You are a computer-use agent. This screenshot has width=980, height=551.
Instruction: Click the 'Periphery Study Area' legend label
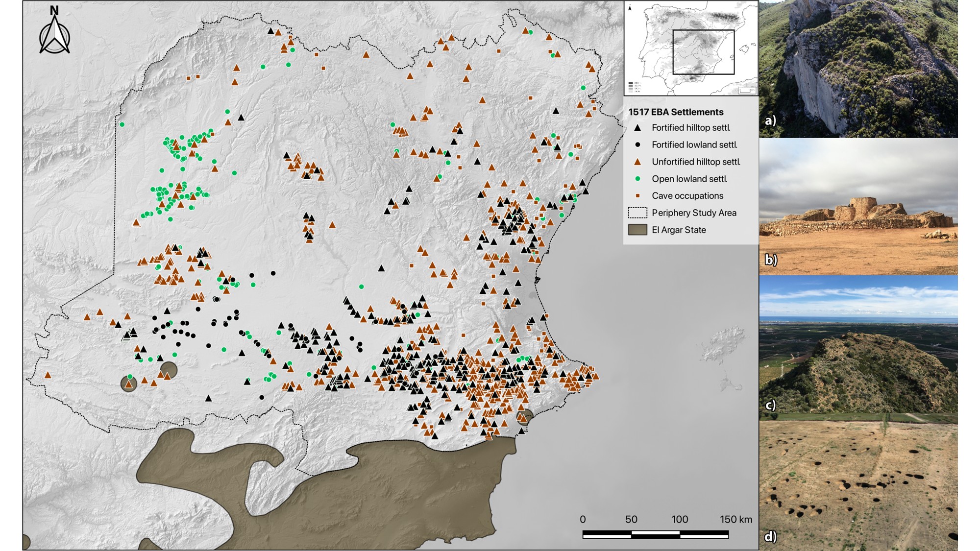694,213
